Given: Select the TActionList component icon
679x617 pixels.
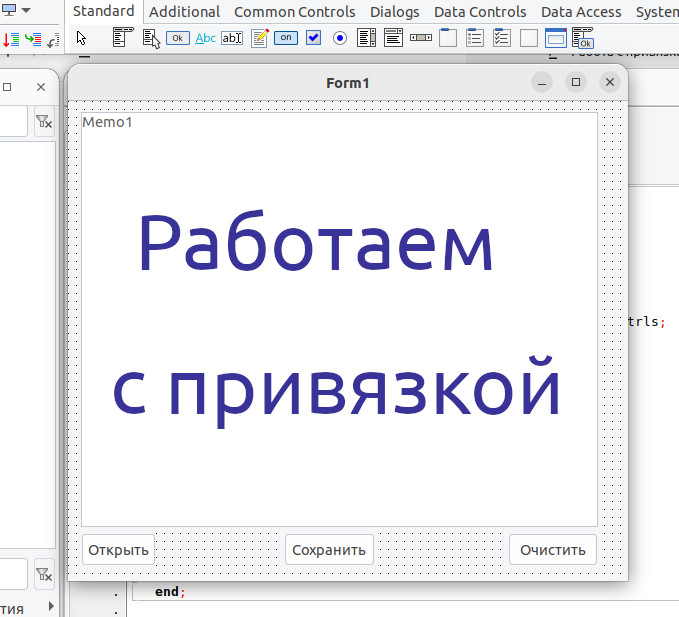Looking at the screenshot, I should coord(583,38).
